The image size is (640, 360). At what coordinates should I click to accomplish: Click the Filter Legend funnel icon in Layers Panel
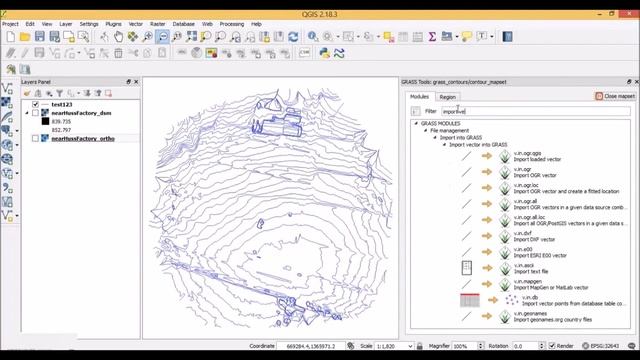(60, 93)
